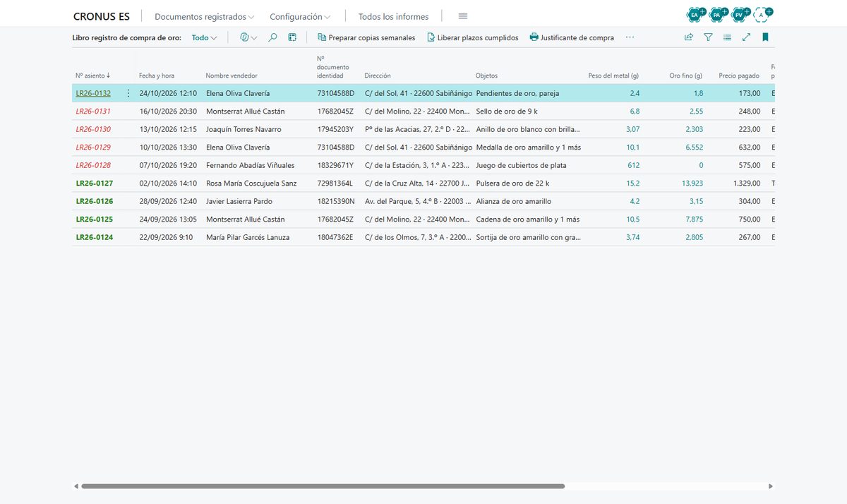
Task: Open Todos los informes
Action: pos(393,16)
